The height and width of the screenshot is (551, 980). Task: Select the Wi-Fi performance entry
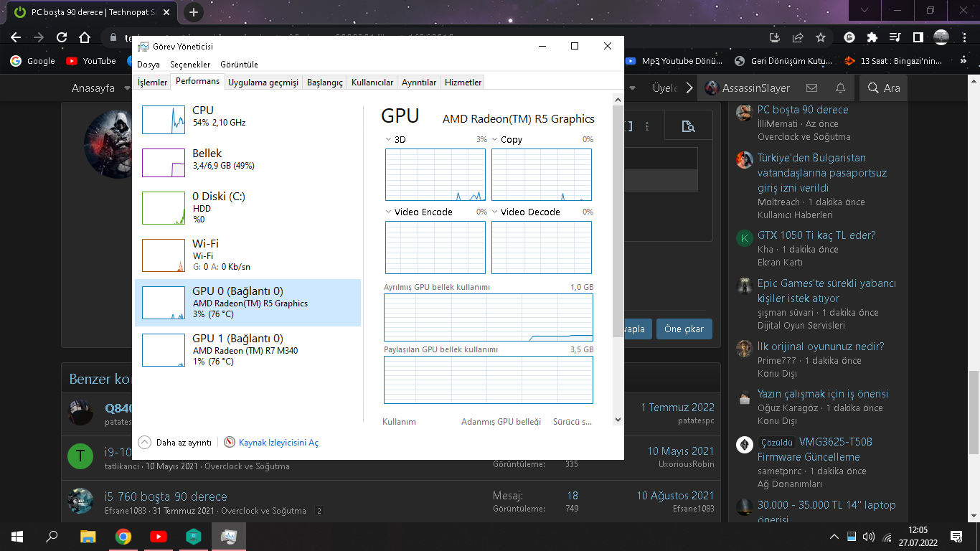(x=248, y=255)
